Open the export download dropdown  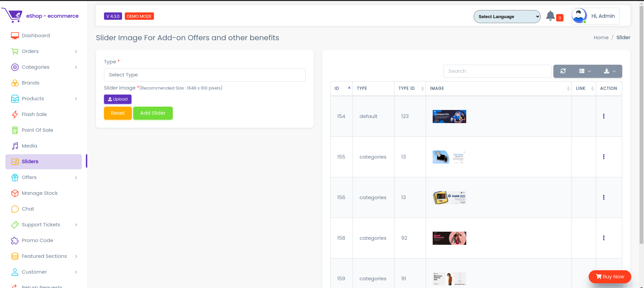tap(610, 71)
